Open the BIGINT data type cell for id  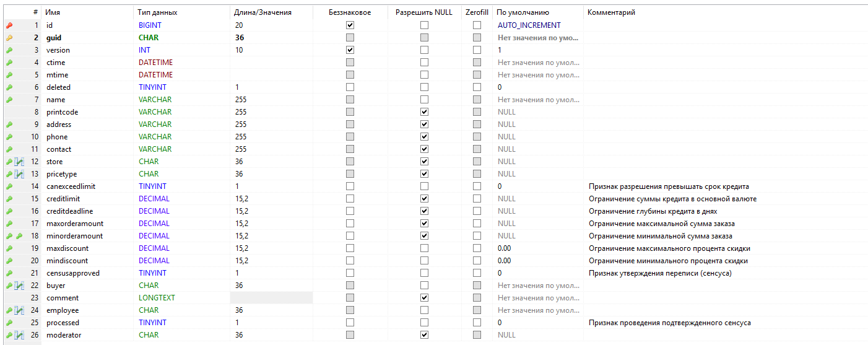(x=150, y=25)
